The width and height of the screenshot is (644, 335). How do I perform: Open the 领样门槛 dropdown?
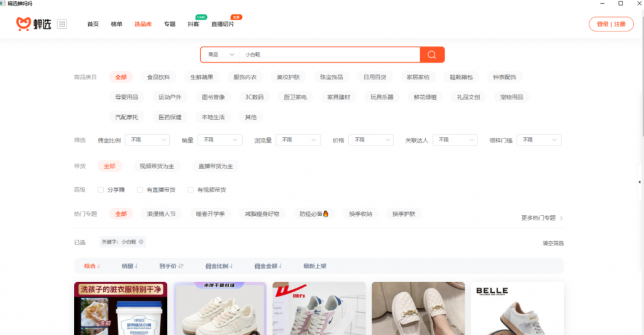(x=539, y=140)
